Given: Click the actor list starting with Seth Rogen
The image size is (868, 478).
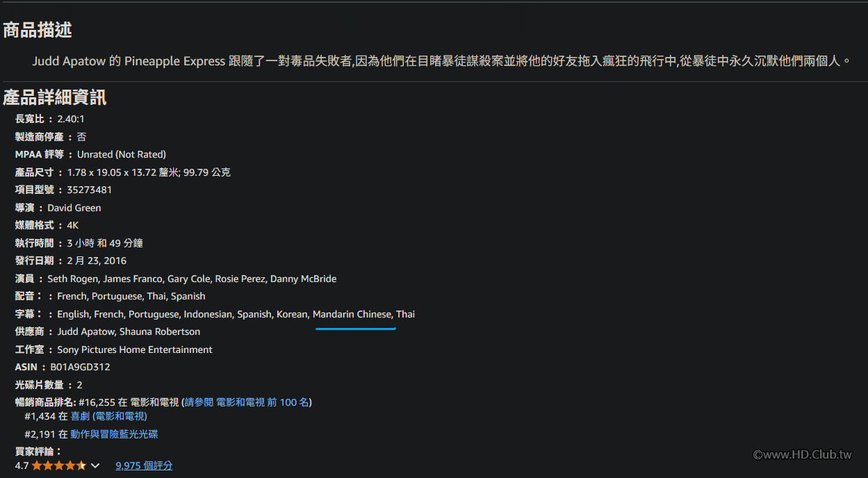Looking at the screenshot, I should [192, 279].
